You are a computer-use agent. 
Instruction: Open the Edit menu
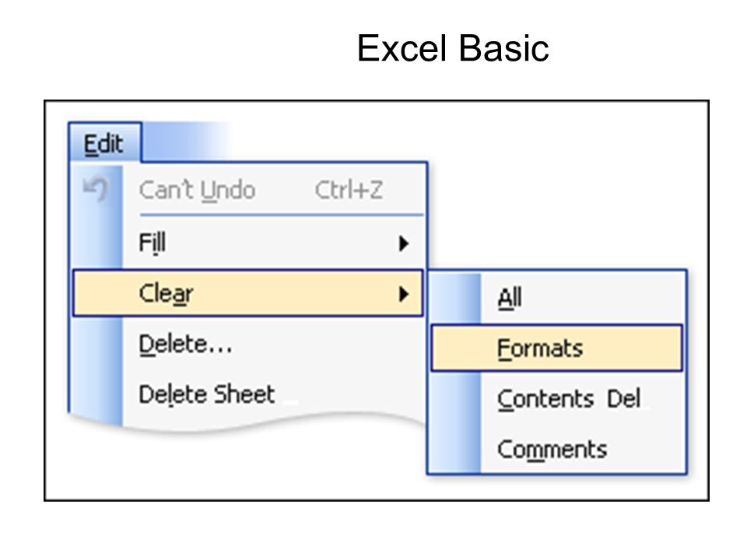(x=105, y=143)
